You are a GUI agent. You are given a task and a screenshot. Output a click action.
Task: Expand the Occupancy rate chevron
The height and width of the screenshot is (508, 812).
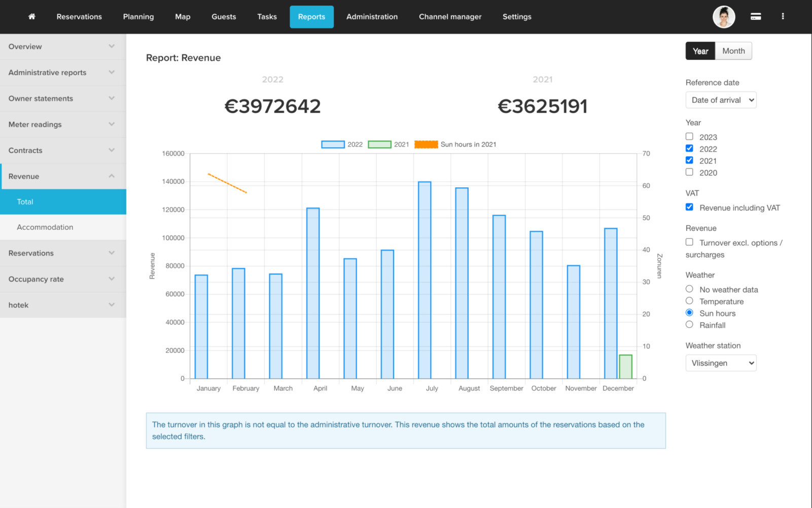click(x=112, y=279)
